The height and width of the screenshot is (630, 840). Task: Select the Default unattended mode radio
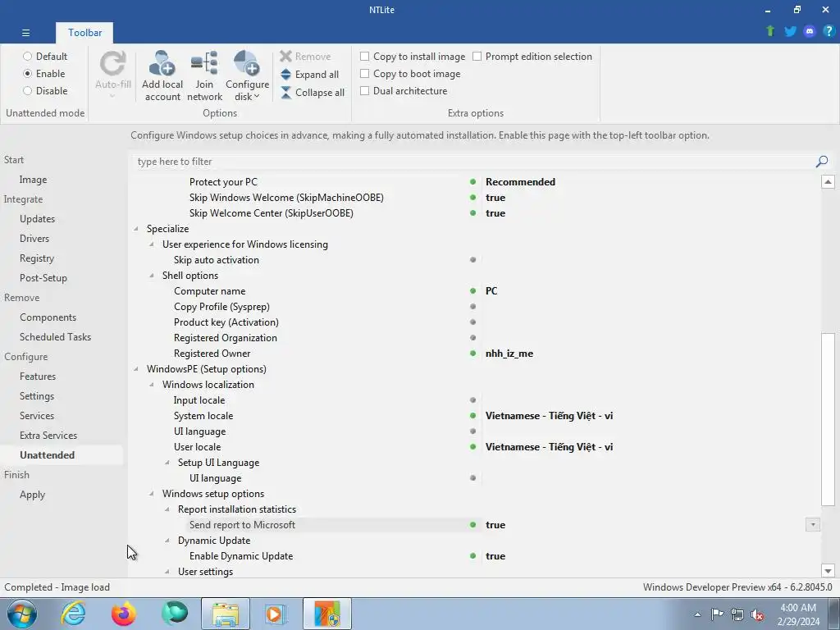click(27, 57)
